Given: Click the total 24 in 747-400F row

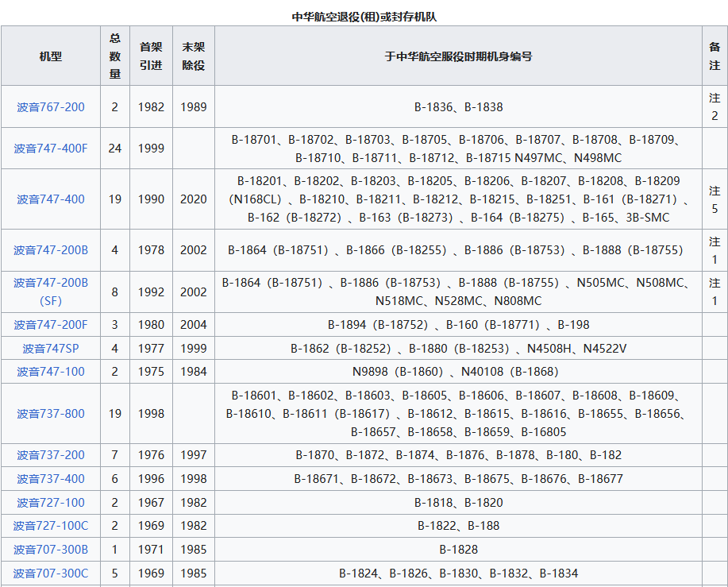Looking at the screenshot, I should click(115, 149).
